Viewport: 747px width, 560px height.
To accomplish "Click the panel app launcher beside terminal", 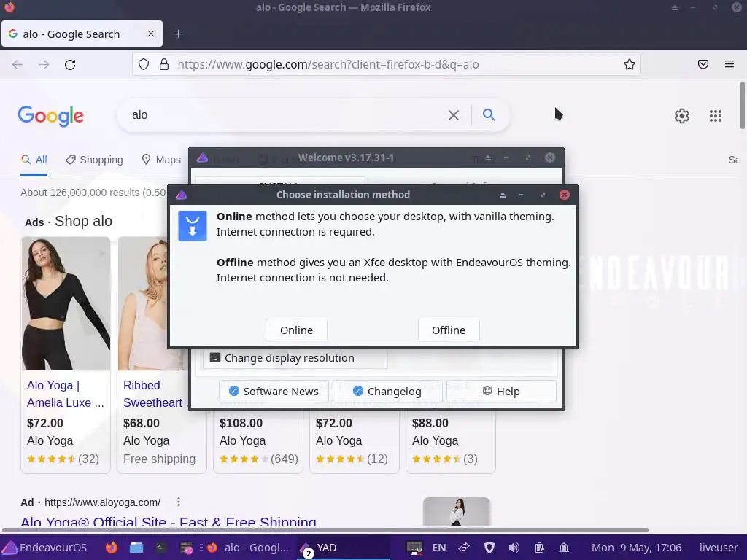I will click(186, 548).
